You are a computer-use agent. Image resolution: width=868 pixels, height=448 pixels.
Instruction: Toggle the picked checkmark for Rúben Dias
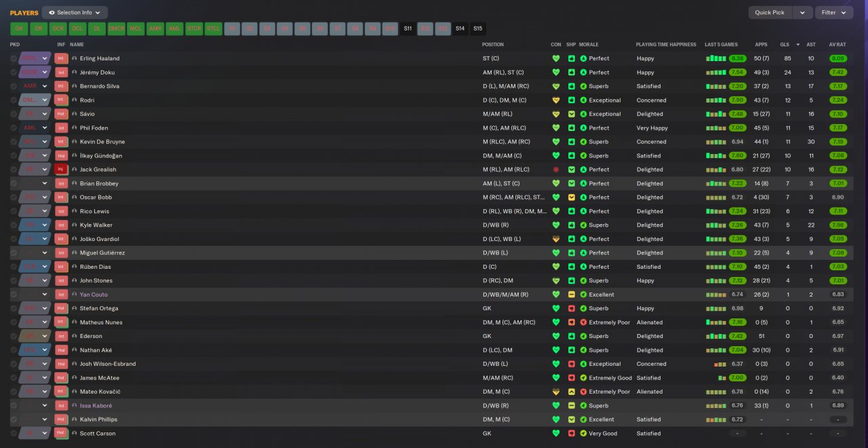14,267
